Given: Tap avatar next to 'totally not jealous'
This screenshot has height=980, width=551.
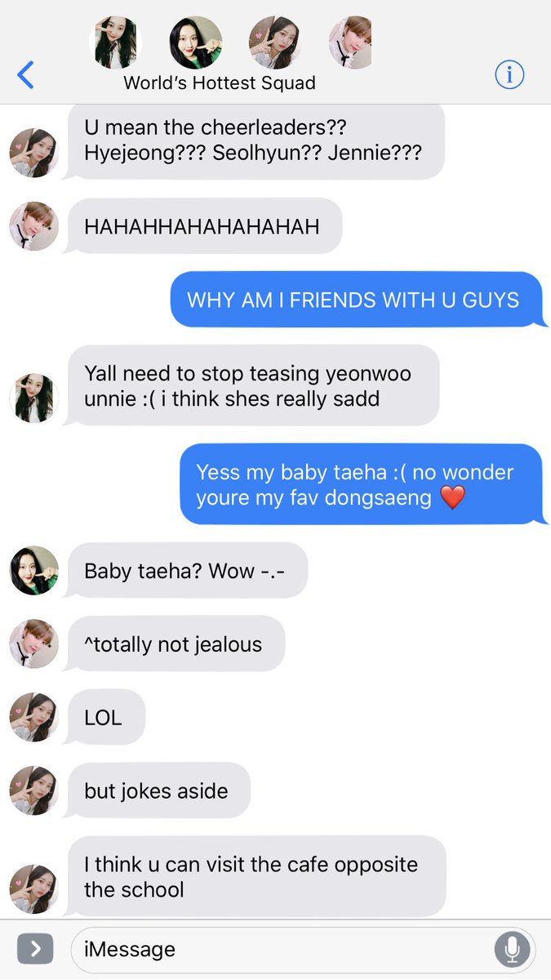Looking at the screenshot, I should 33,644.
